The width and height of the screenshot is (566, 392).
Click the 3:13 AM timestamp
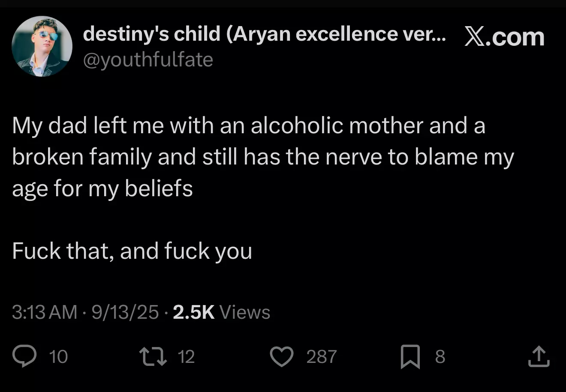click(x=45, y=312)
